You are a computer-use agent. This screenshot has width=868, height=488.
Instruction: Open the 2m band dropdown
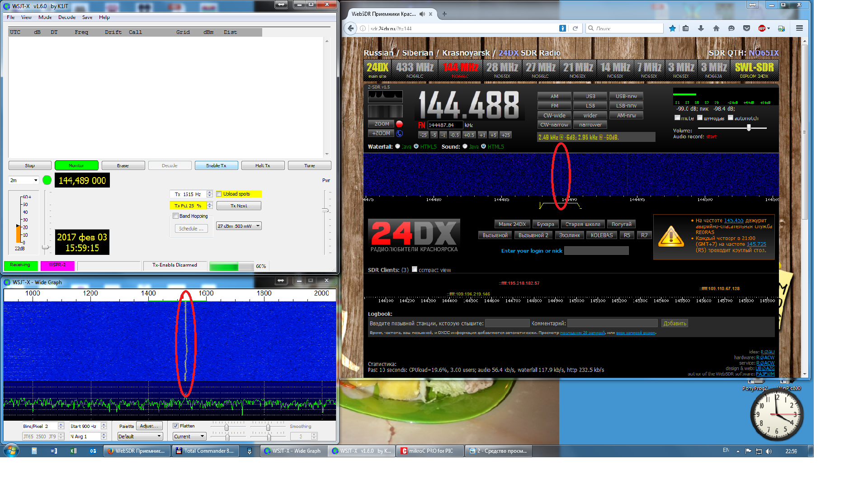pyautogui.click(x=24, y=180)
